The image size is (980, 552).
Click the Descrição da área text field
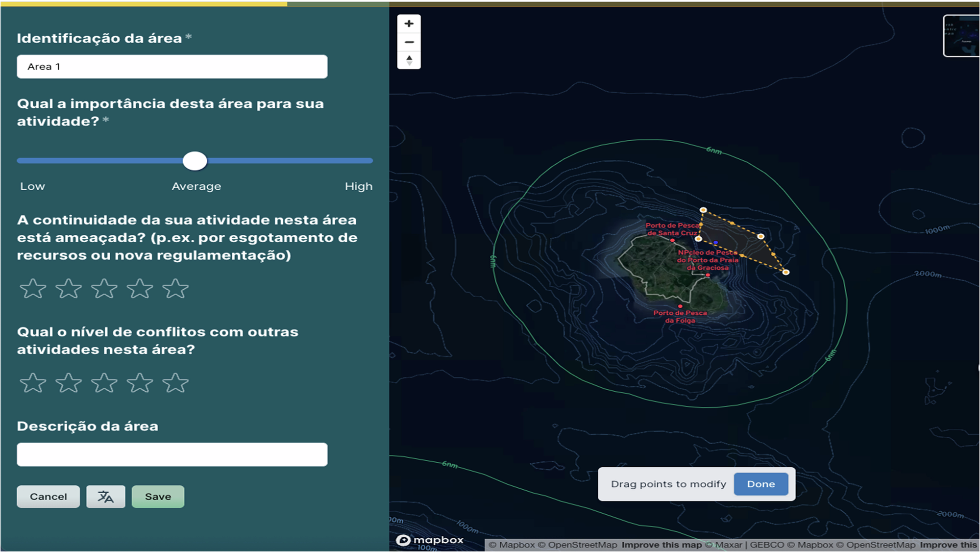coord(172,454)
